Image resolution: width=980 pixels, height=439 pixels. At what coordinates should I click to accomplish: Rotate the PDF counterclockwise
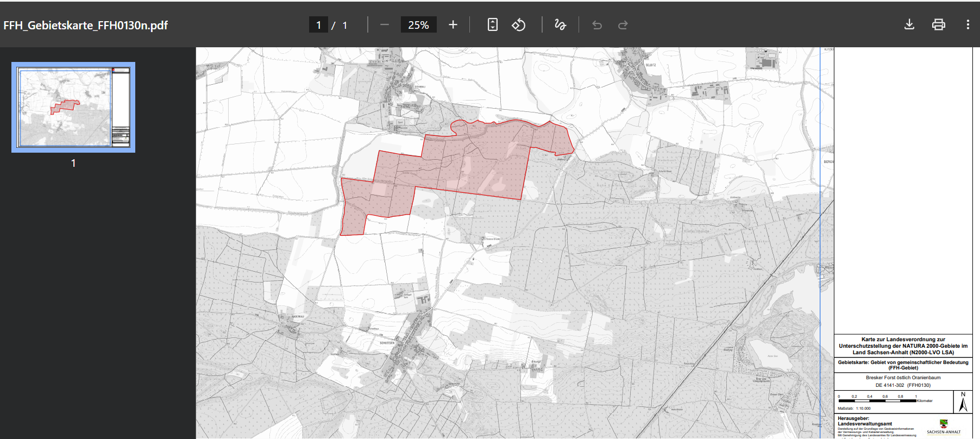(x=519, y=25)
